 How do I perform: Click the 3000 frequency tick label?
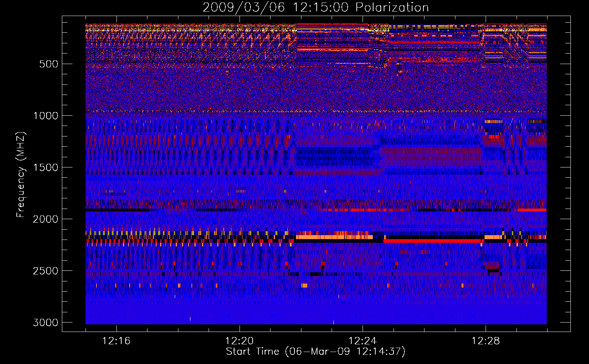[x=46, y=323]
